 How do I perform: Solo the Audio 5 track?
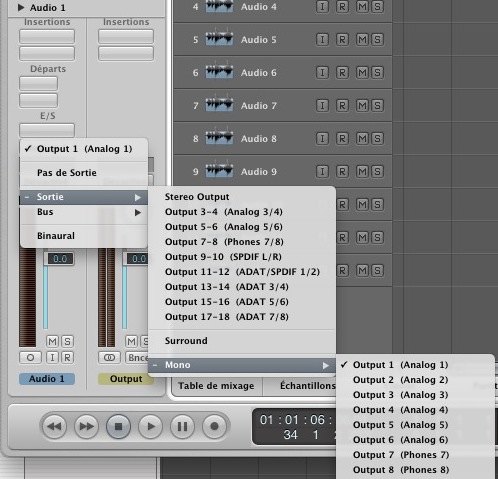tap(377, 39)
